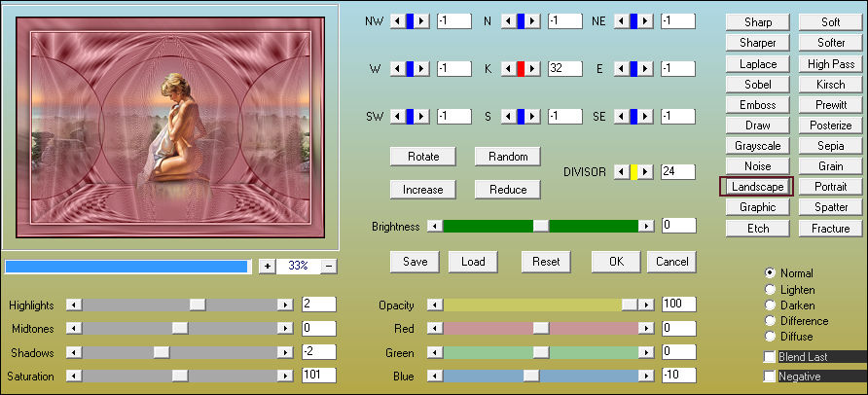Viewport: 868px width, 395px height.
Task: Apply the Grayscale preset
Action: [x=758, y=146]
